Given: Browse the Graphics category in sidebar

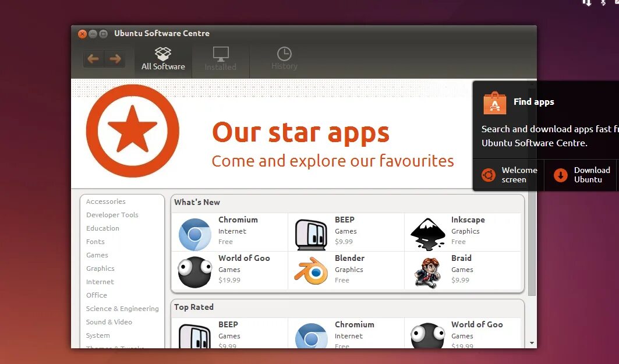Looking at the screenshot, I should point(100,268).
